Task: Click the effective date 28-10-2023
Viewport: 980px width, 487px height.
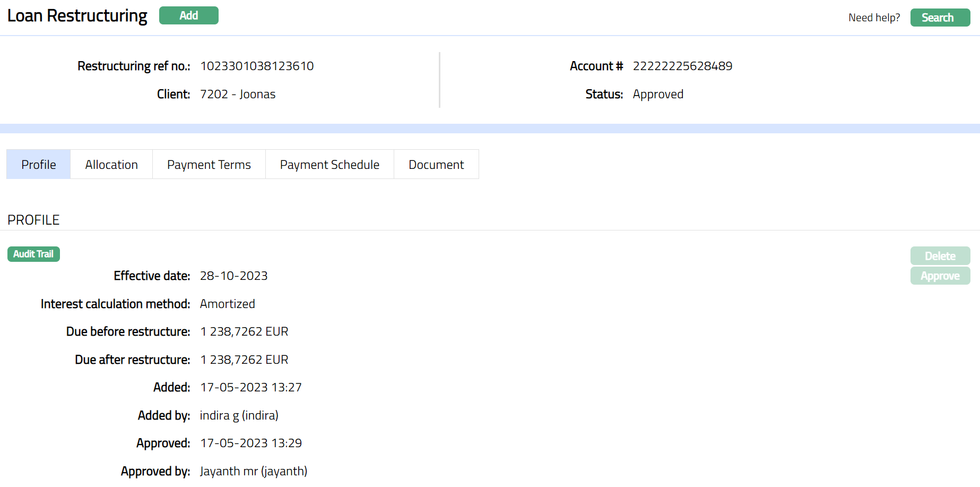Action: coord(233,276)
